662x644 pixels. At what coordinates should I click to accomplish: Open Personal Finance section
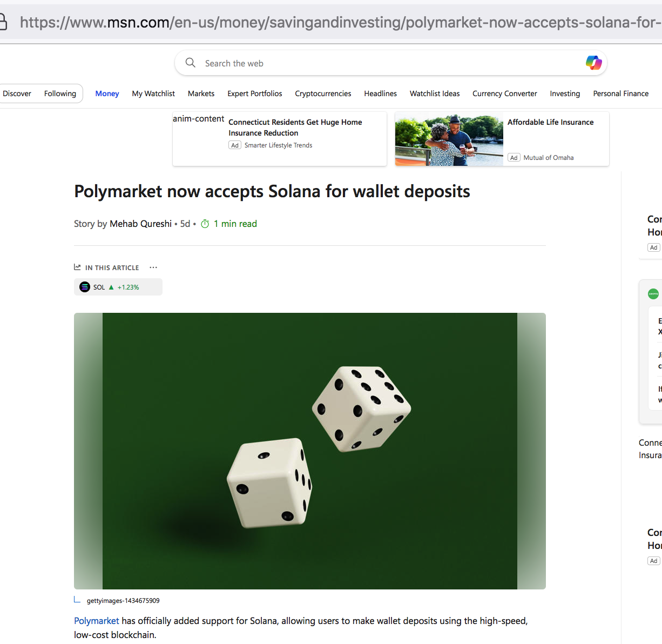(621, 93)
